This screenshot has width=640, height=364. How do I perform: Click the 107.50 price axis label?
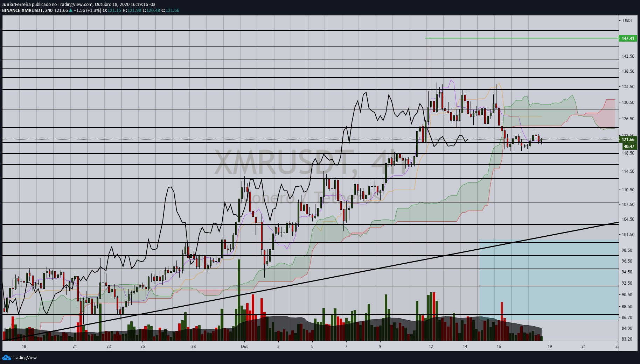[628, 205]
